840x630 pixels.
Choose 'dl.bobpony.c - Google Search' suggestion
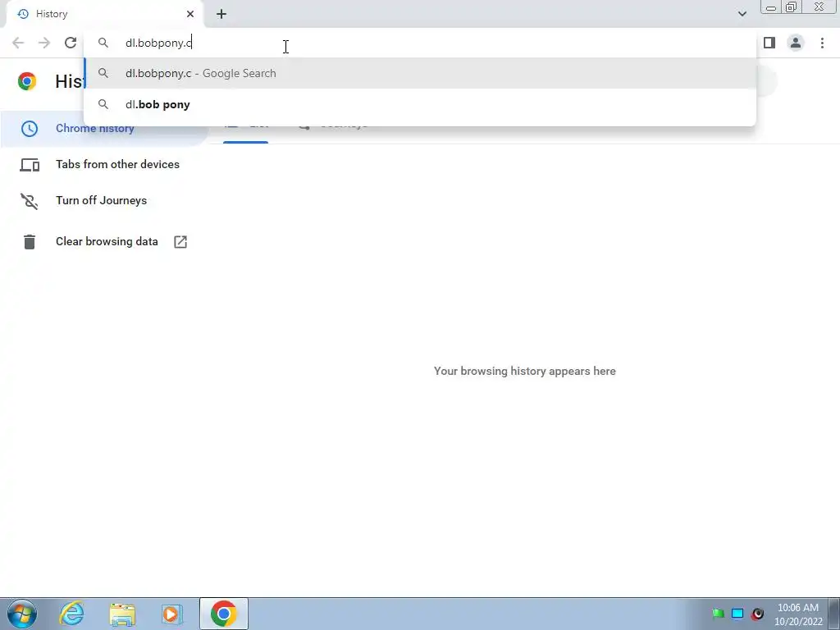pyautogui.click(x=420, y=73)
